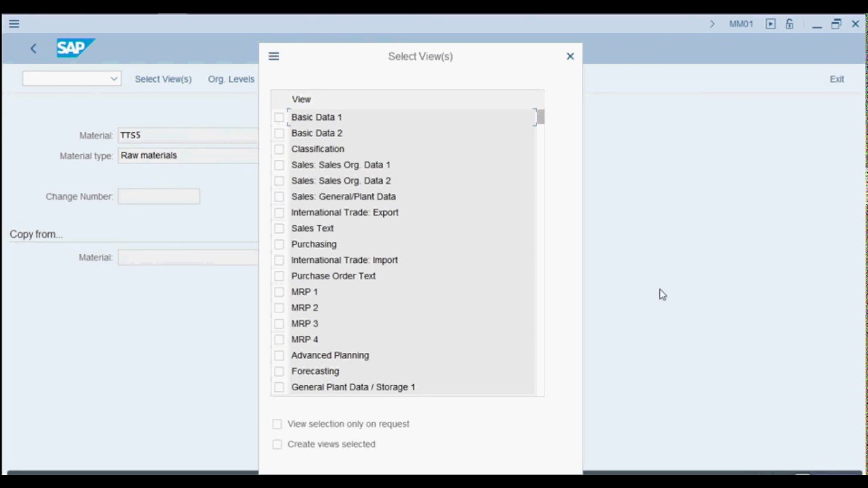Image resolution: width=868 pixels, height=488 pixels.
Task: Enable Create views selected option
Action: pyautogui.click(x=277, y=444)
